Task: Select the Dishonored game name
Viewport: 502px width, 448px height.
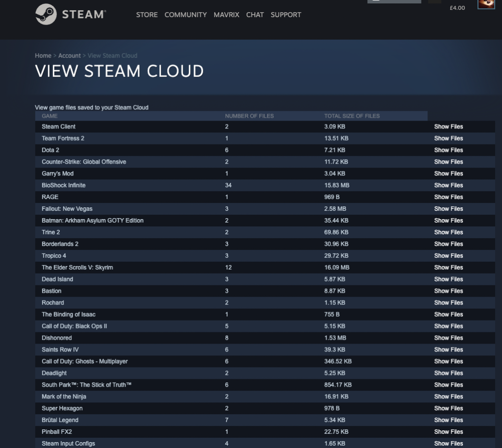Action: coord(57,338)
